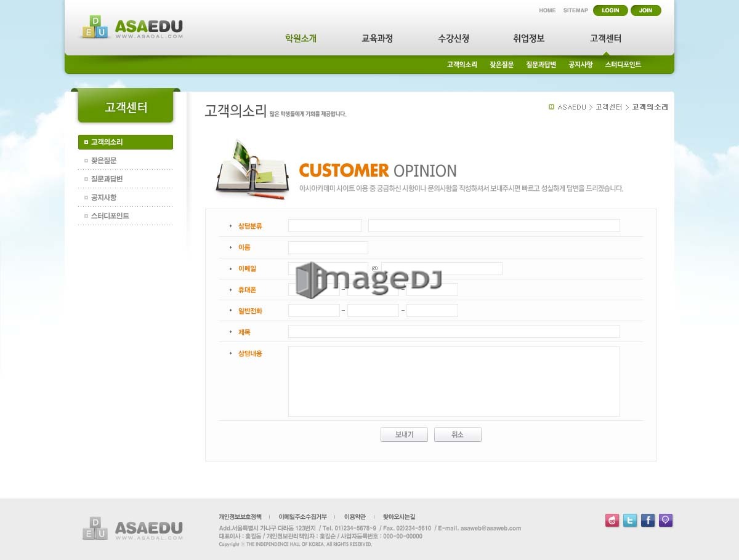Focus the short 상담분류 field
Image resolution: width=739 pixels, height=560 pixels.
tap(325, 226)
